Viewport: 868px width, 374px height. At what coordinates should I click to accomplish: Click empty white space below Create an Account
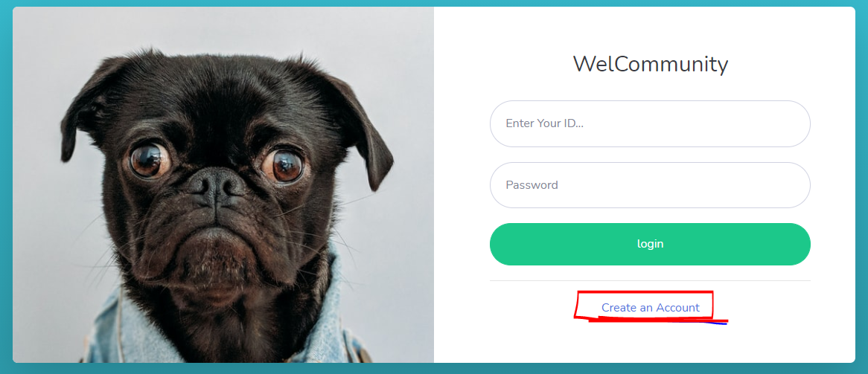click(650, 343)
